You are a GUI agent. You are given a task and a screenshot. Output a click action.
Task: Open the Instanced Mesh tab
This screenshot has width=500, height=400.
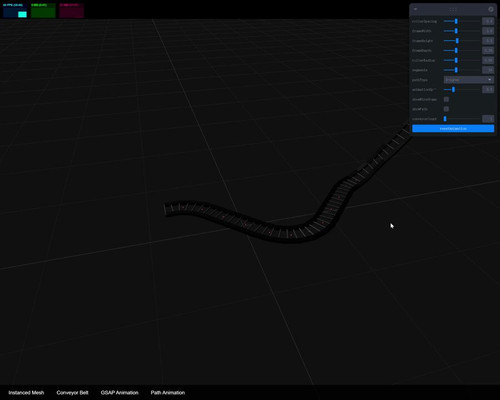pos(26,393)
